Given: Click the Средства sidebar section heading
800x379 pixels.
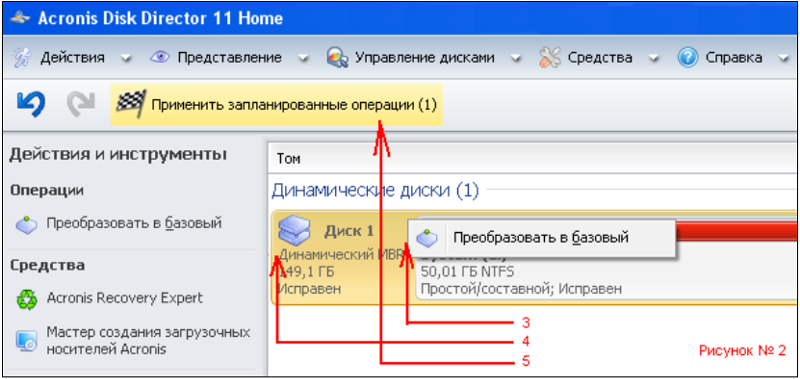Looking at the screenshot, I should [x=47, y=265].
